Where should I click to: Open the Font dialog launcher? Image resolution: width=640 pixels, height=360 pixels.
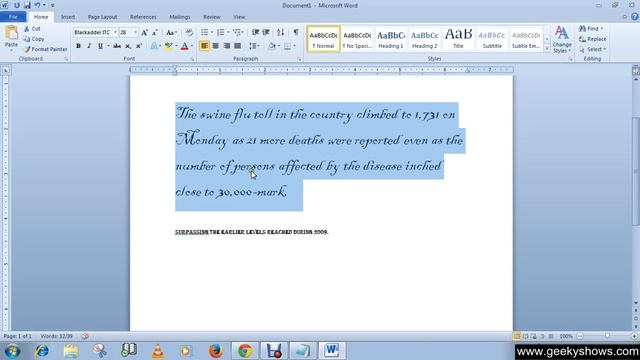pos(192,59)
